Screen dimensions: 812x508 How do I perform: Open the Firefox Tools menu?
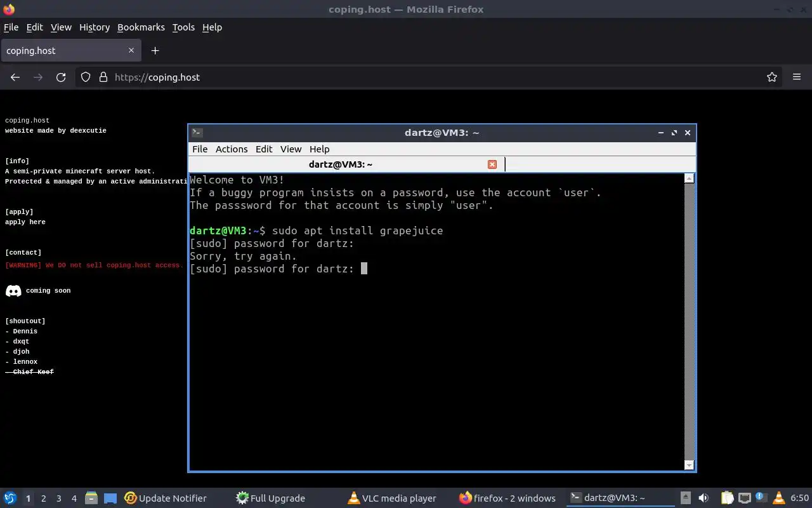tap(183, 27)
